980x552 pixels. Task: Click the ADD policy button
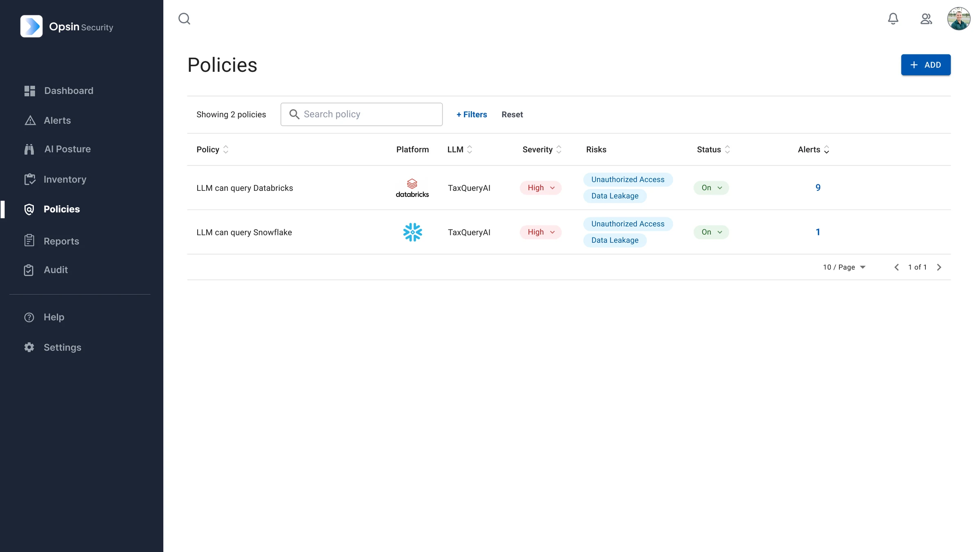click(926, 65)
